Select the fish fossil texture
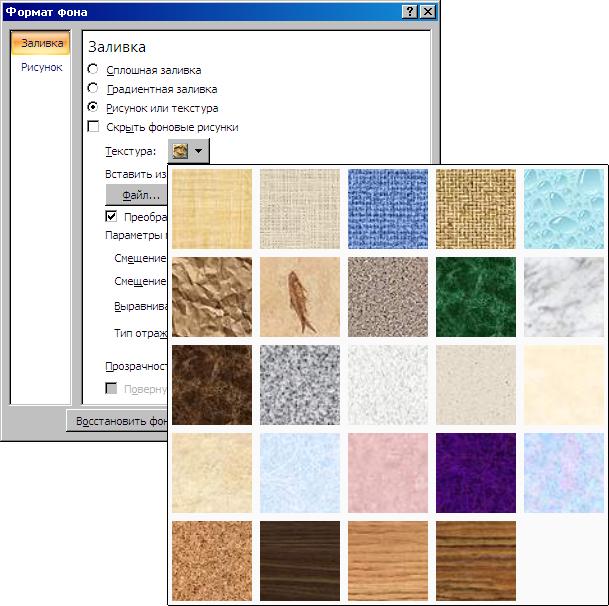609x606 pixels. click(300, 297)
